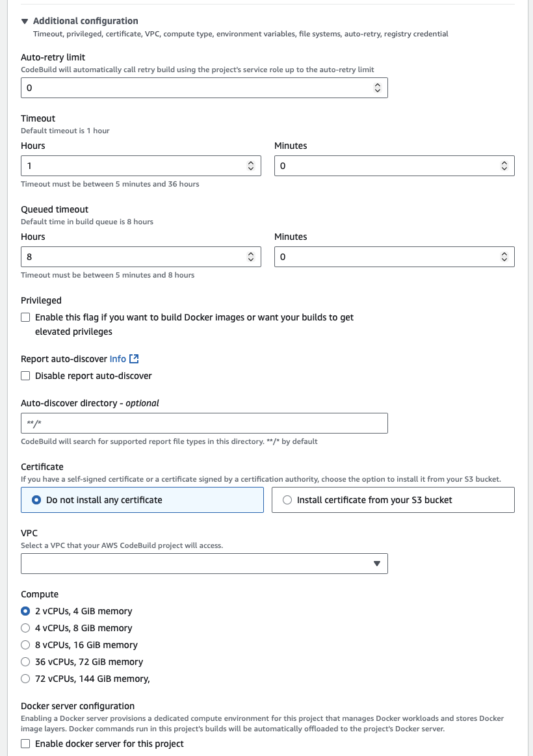
Task: Click the Queued timeout Hours stepper
Action: tap(251, 257)
